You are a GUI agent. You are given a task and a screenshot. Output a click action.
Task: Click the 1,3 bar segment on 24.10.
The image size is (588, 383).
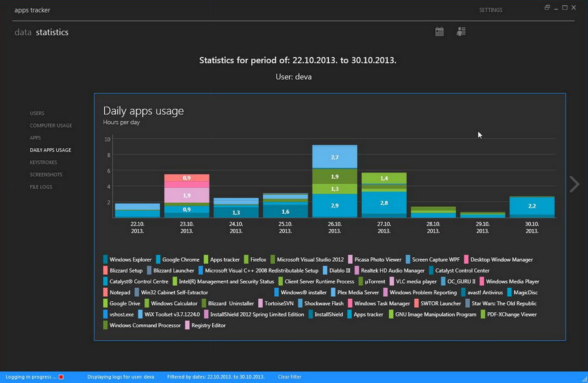[236, 213]
